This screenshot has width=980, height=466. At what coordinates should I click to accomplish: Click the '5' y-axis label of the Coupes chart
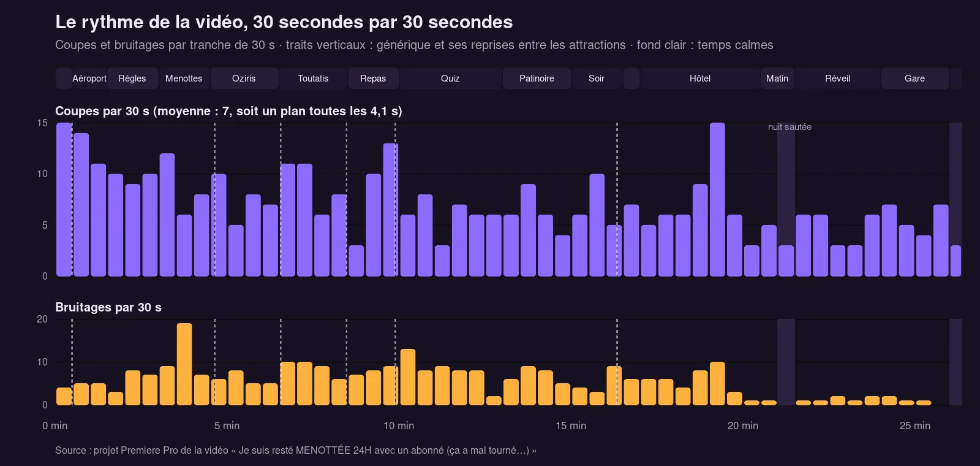(45, 225)
